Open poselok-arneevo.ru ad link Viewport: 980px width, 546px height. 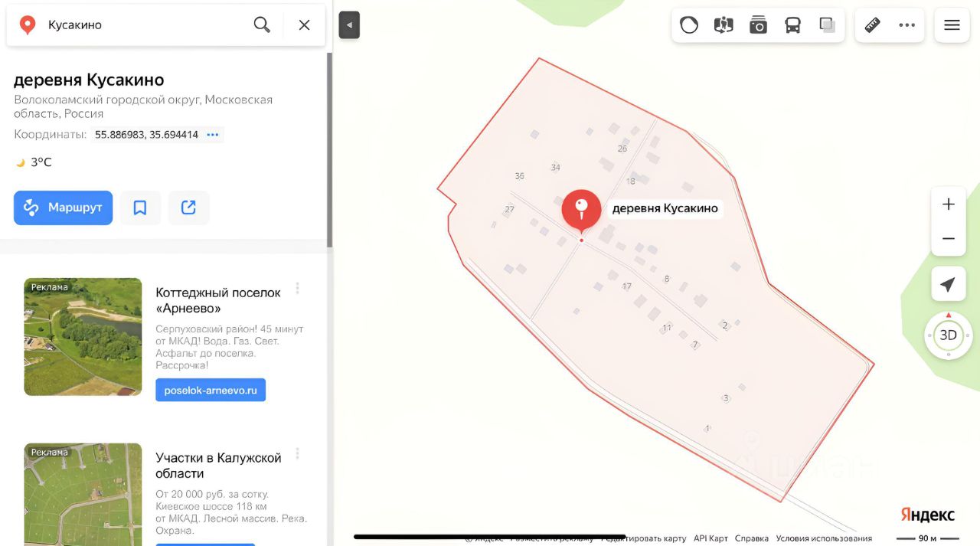click(x=211, y=390)
